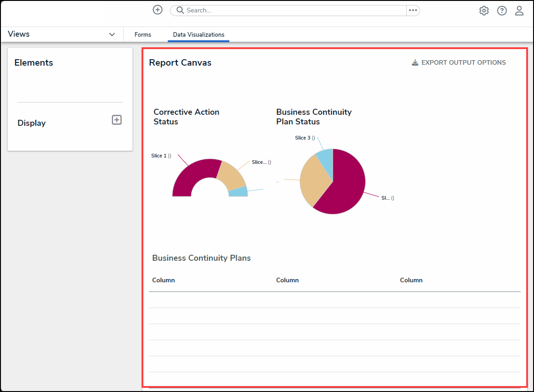
Task: Click the plus icon next to Display
Action: (x=117, y=120)
